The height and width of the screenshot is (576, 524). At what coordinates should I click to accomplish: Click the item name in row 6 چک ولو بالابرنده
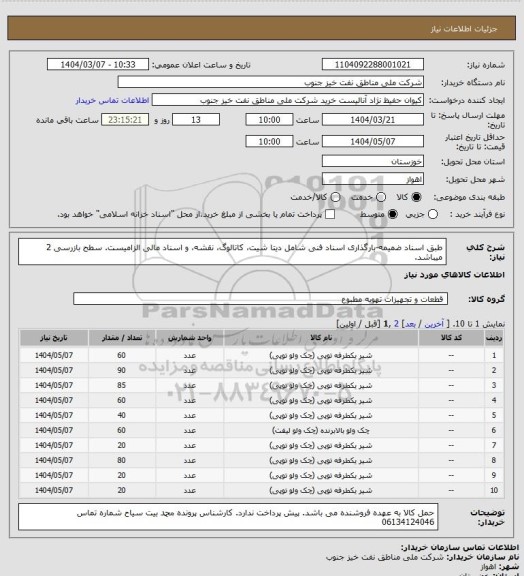321,430
